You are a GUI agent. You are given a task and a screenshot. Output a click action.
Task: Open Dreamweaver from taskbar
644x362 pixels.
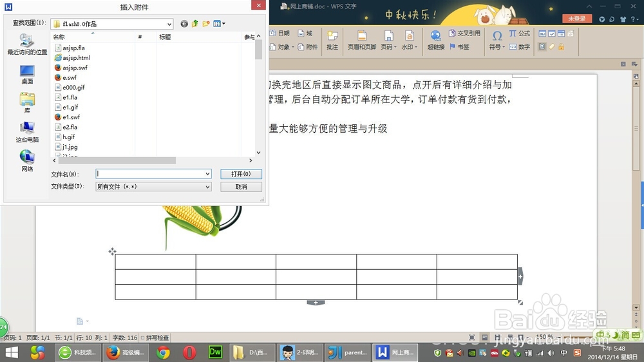pos(215,352)
